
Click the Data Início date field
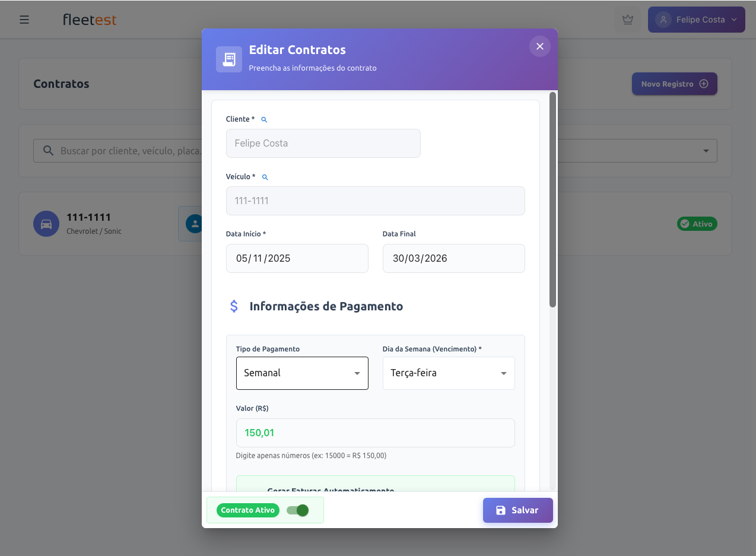pyautogui.click(x=297, y=259)
